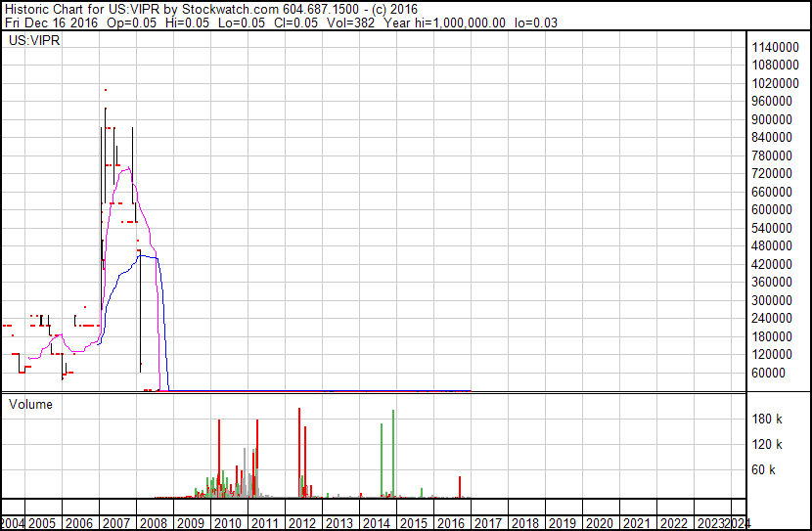Click the 180 k volume axis label

click(x=767, y=419)
